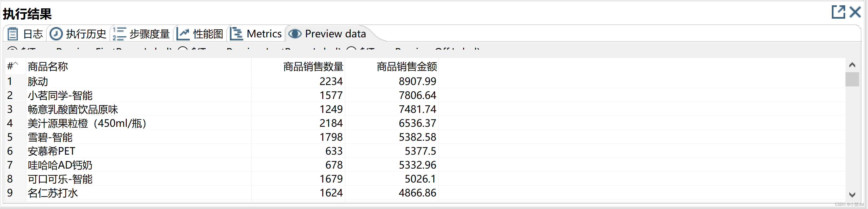868x209 pixels.
Task: Click quantity value 1798
Action: pyautogui.click(x=331, y=137)
